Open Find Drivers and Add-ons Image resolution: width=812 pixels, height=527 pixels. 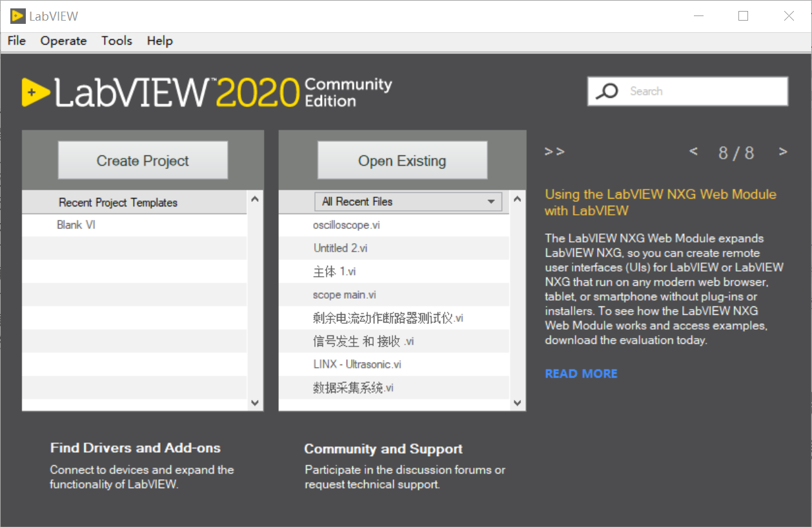coord(135,448)
